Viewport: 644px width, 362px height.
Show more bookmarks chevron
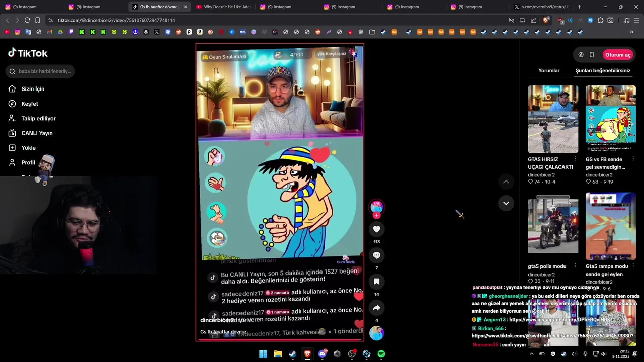632,32
